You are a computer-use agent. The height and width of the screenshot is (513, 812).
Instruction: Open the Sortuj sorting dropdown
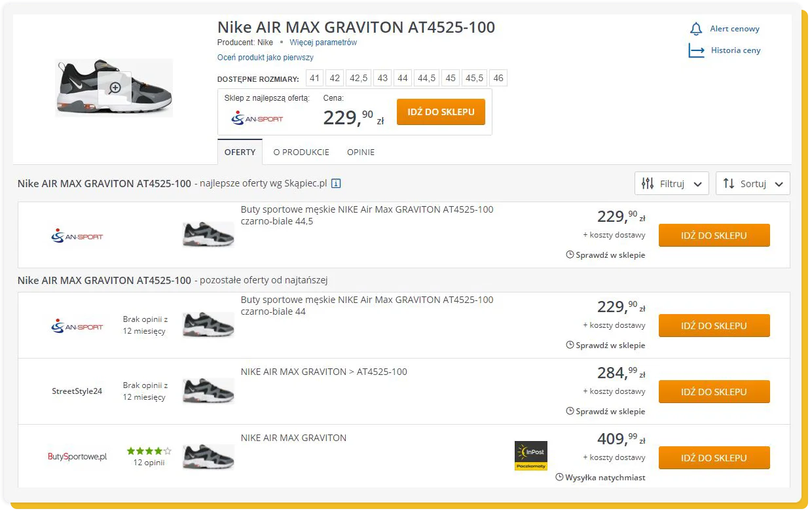coord(752,184)
